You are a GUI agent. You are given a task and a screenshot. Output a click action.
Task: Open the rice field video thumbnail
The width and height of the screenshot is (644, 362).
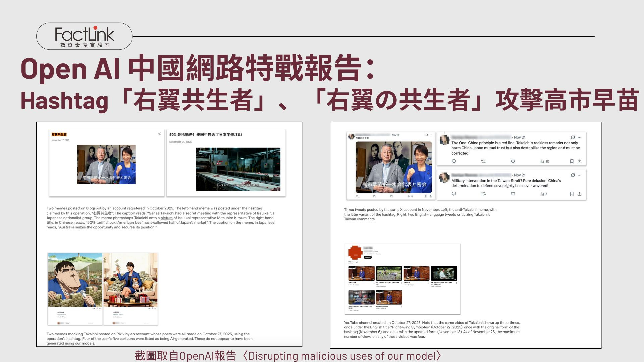(x=389, y=273)
